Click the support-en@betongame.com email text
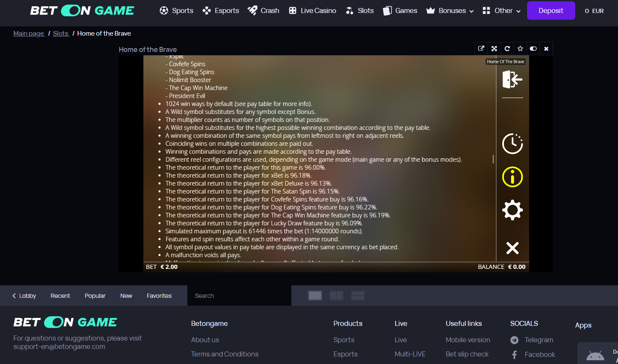 [59, 346]
